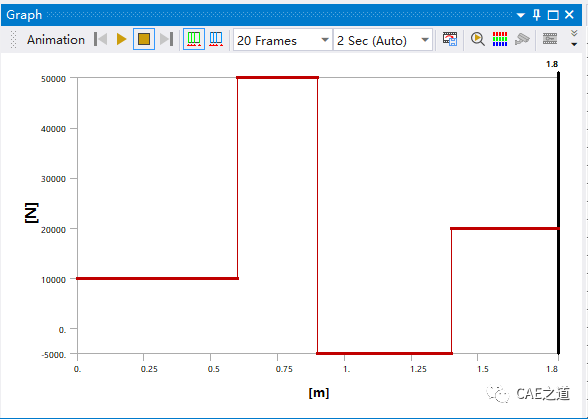Open Graph panel options dropdown arrow
The width and height of the screenshot is (588, 419).
click(520, 15)
